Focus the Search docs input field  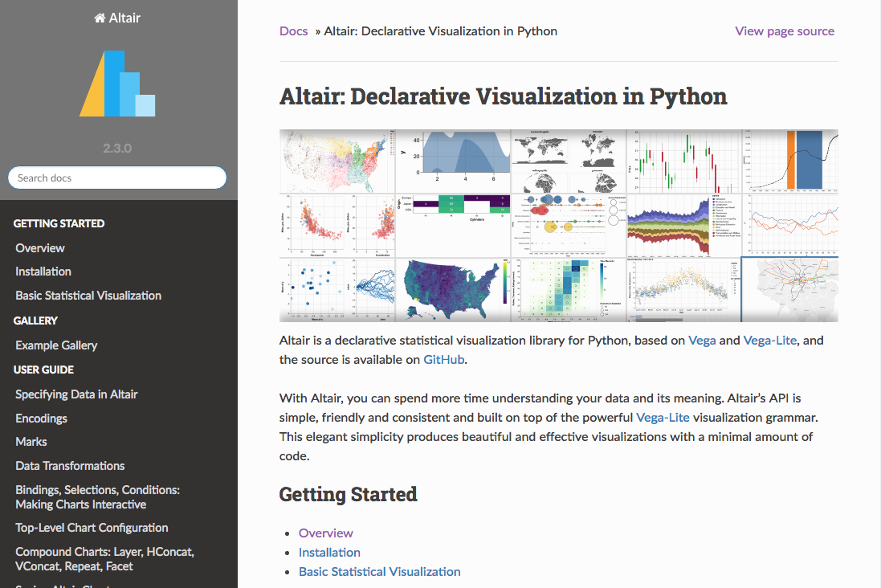117,178
